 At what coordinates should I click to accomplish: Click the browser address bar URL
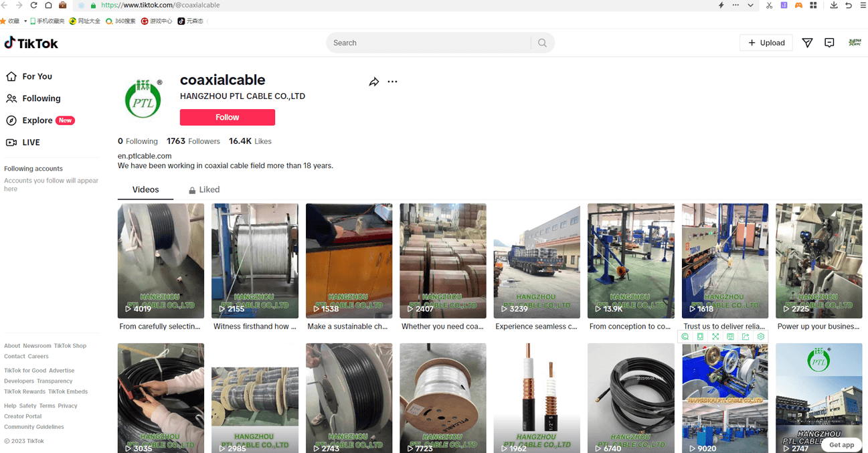pos(161,5)
